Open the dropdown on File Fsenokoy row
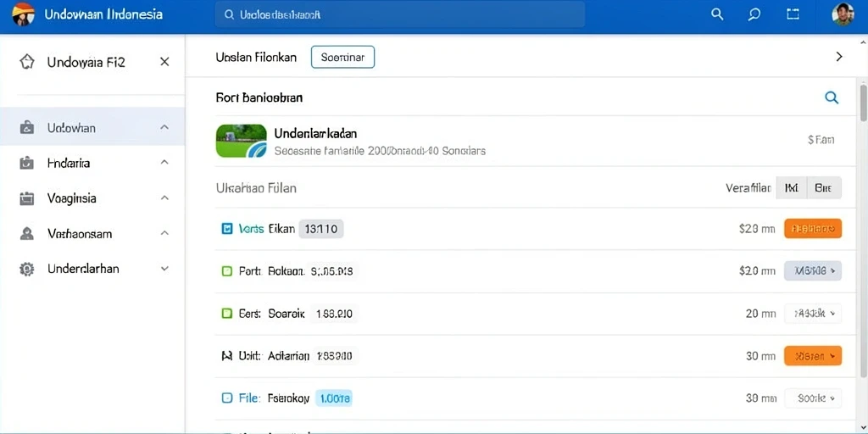Viewport: 868px width, 434px height. (813, 398)
